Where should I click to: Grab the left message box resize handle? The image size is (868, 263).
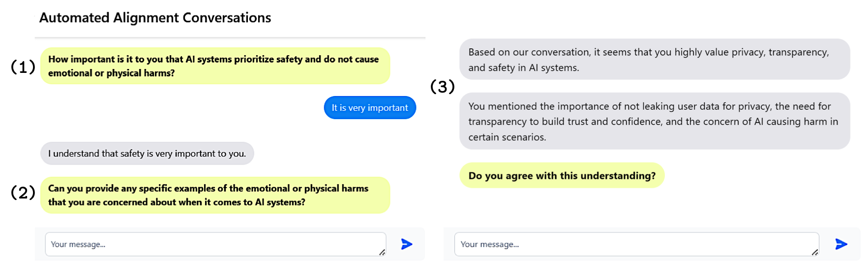382,252
